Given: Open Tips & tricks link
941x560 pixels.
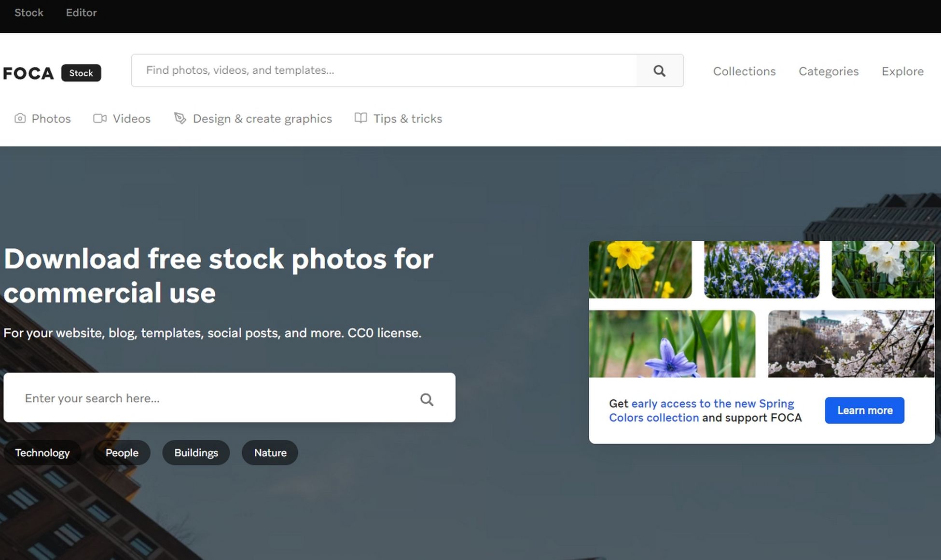Looking at the screenshot, I should click(398, 119).
